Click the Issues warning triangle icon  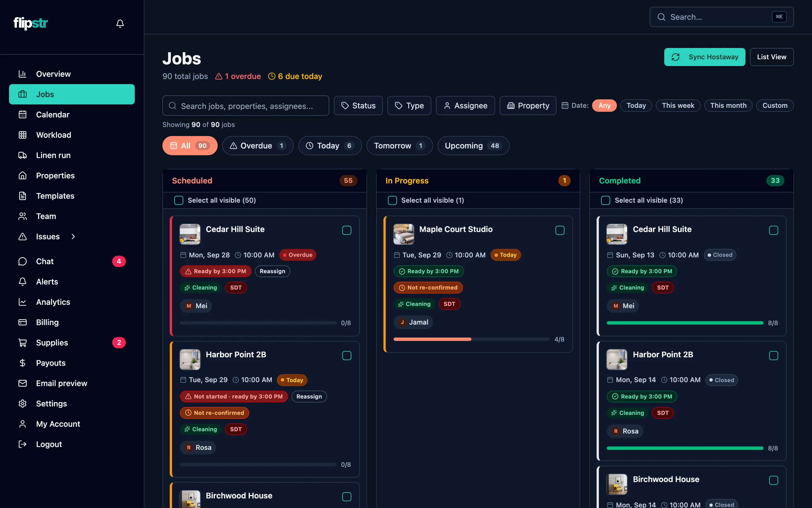[23, 237]
